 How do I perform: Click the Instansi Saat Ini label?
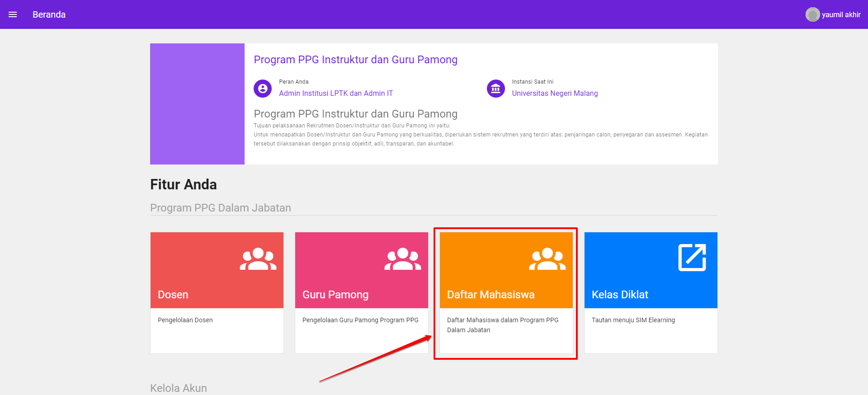(x=533, y=82)
